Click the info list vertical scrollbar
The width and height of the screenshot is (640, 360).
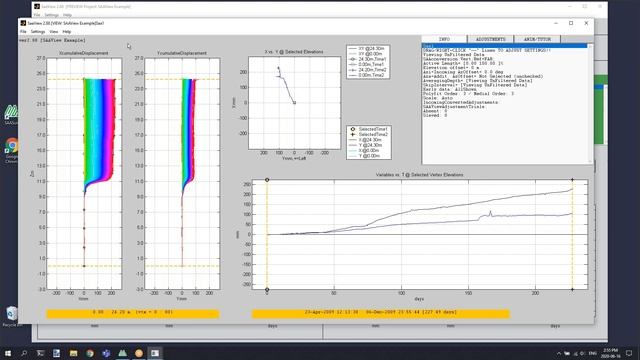click(x=590, y=104)
